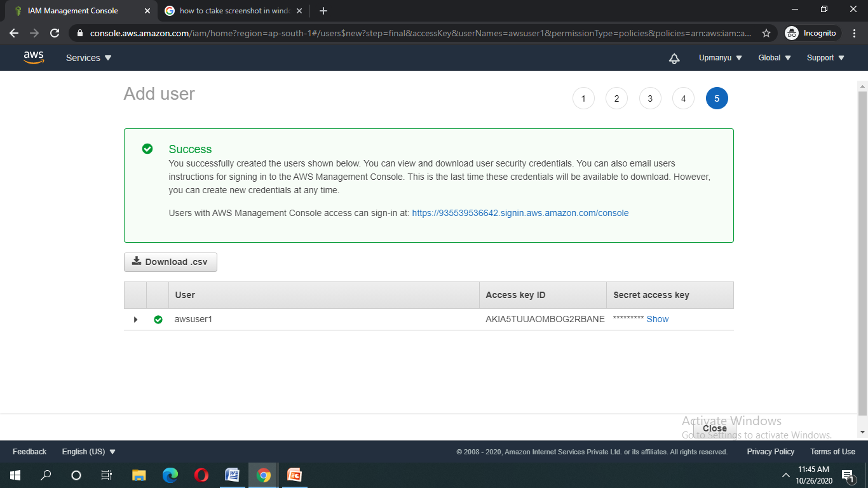Open File Explorer from taskbar
The image size is (868, 488).
tap(139, 475)
